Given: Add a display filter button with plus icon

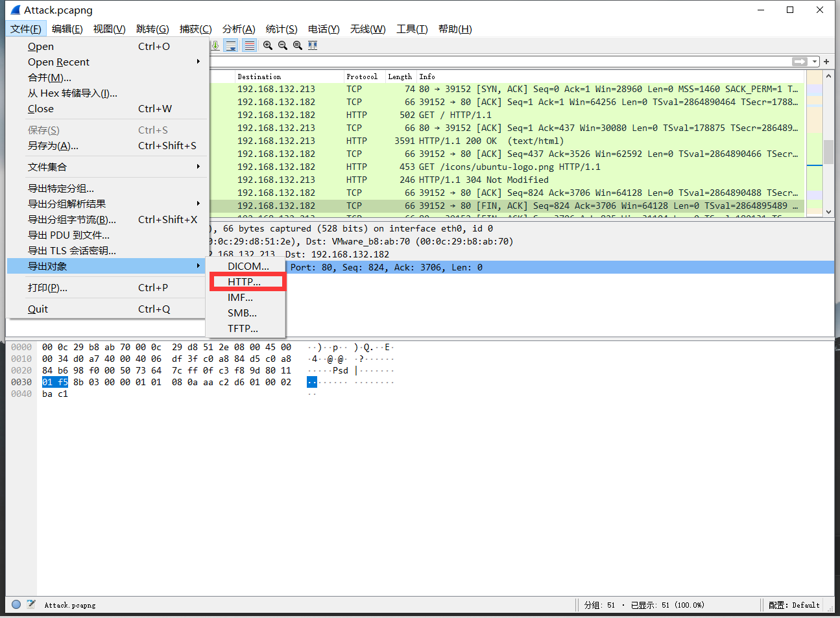Looking at the screenshot, I should tap(826, 62).
